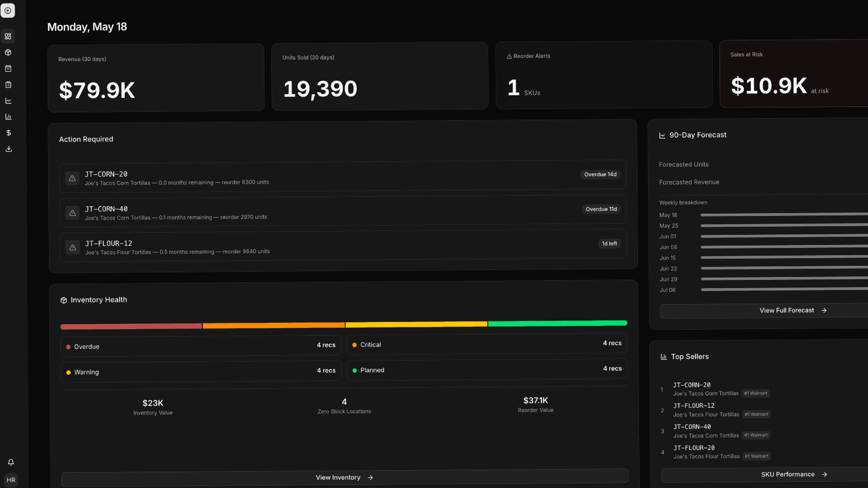Select the Overdue 4 recs row
This screenshot has height=488, width=868.
[x=201, y=346]
